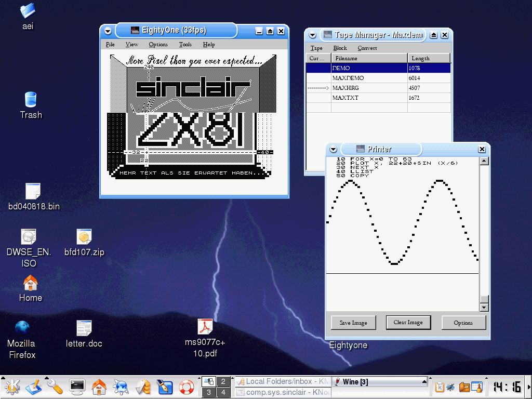Viewport: 532px width, 399px height.
Task: Select the bfd107.zip archive icon
Action: (84, 236)
